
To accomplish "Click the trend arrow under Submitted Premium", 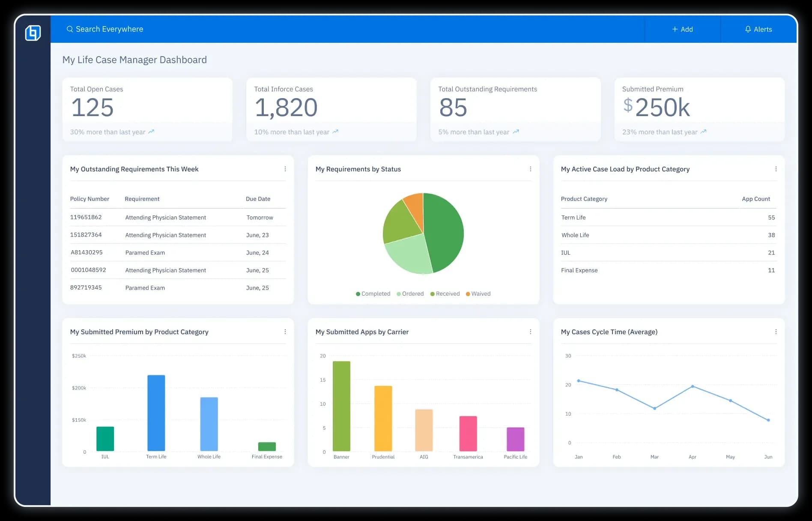I will [703, 132].
